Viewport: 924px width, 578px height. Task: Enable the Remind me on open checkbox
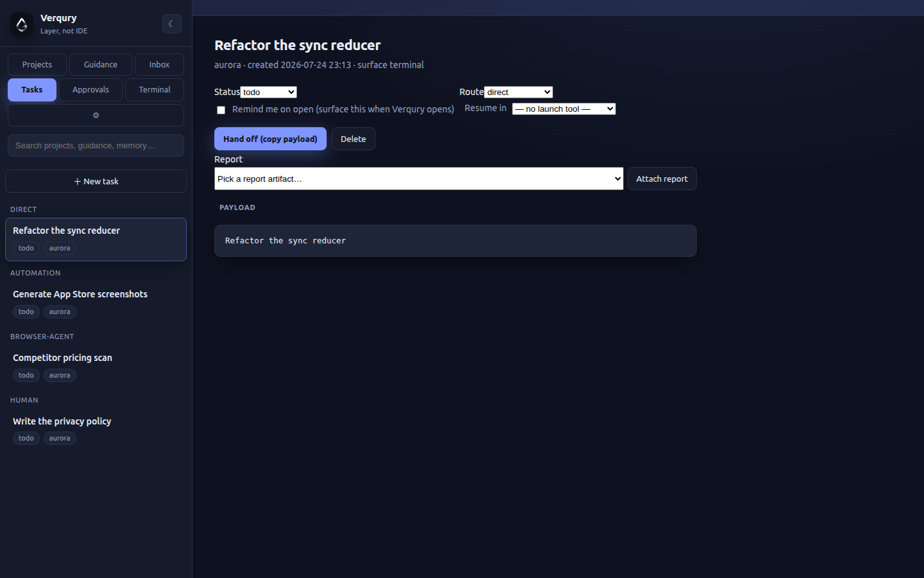point(221,110)
